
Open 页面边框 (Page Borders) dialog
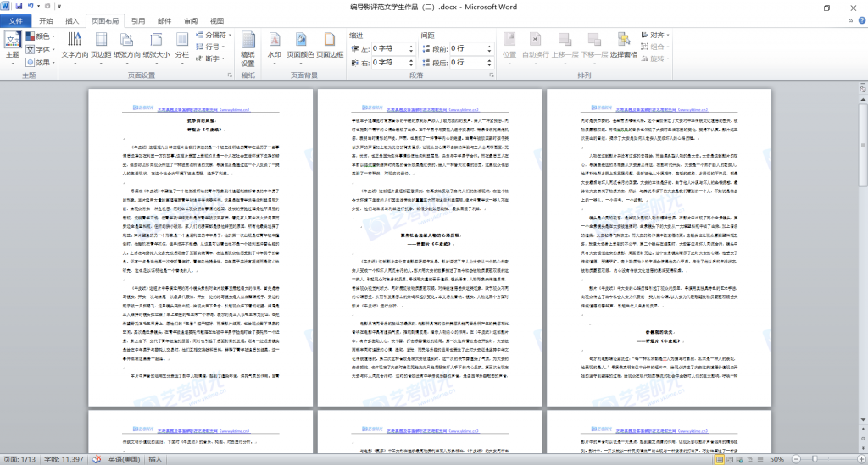point(330,45)
